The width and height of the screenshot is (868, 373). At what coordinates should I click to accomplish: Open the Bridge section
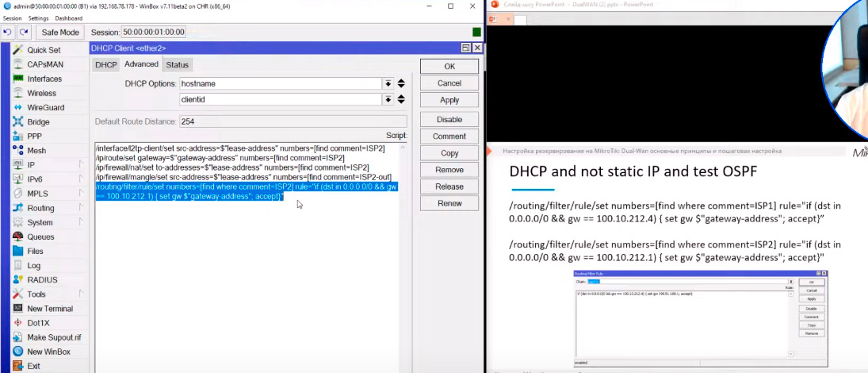click(37, 121)
